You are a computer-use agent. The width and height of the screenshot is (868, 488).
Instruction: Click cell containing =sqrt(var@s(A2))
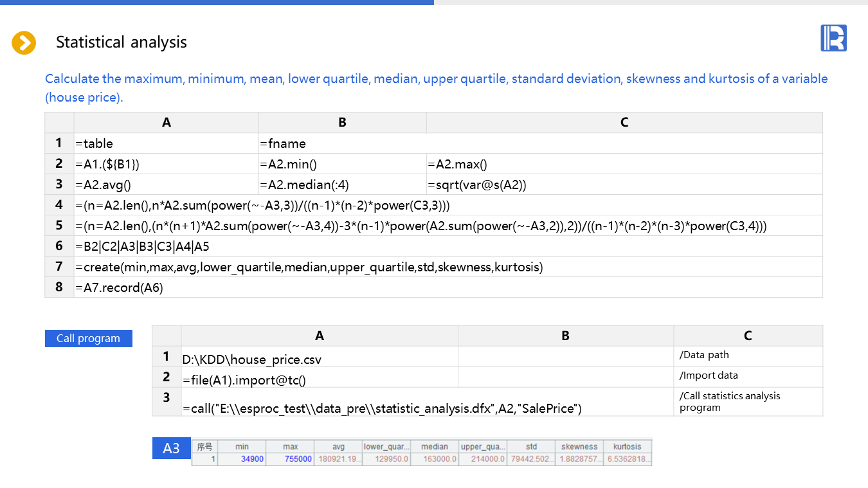tap(624, 185)
